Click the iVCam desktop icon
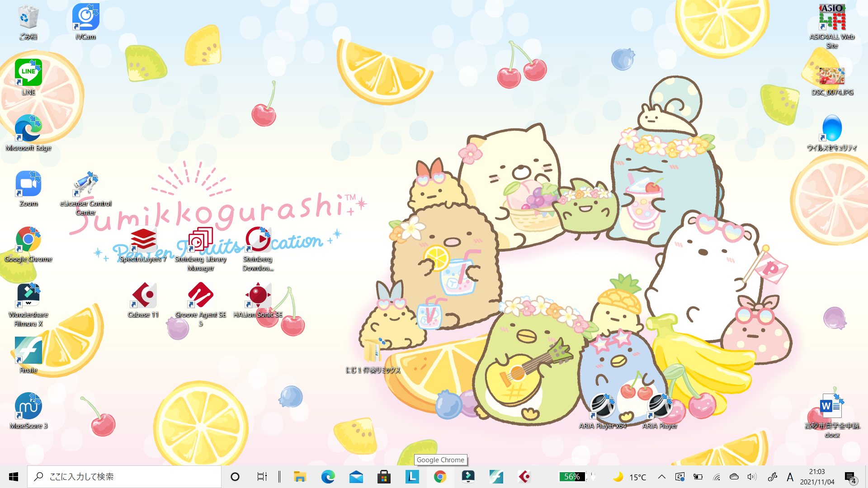Screen dimensions: 868x488 [x=86, y=18]
